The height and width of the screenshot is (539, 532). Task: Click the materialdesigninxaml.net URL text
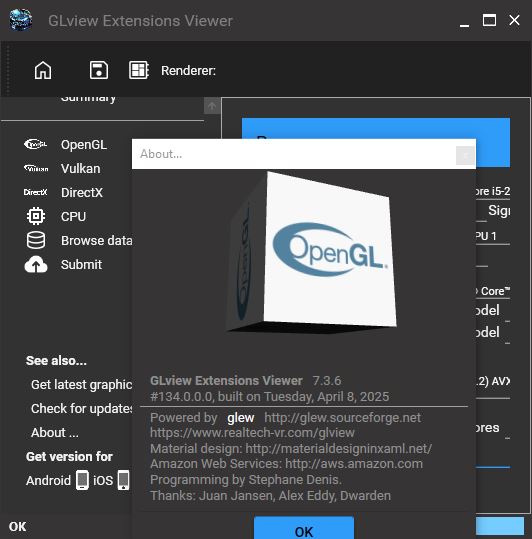339,448
